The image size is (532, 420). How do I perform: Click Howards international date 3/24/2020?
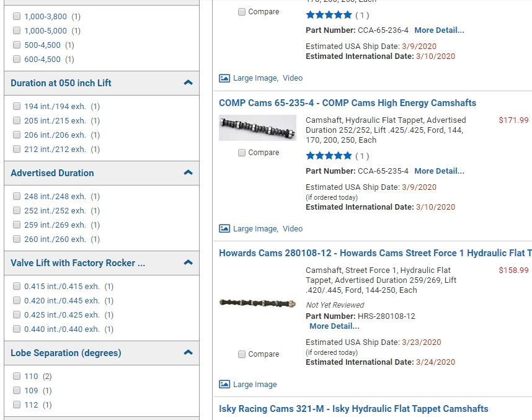pos(436,362)
